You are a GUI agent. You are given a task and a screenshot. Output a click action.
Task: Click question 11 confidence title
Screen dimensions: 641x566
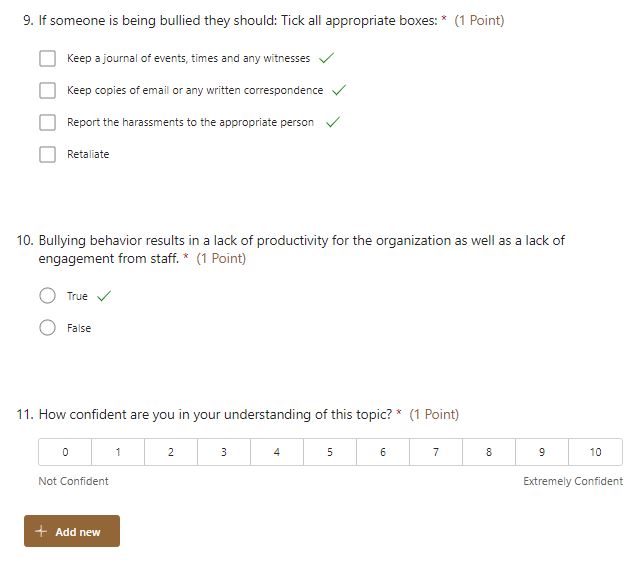[215, 414]
